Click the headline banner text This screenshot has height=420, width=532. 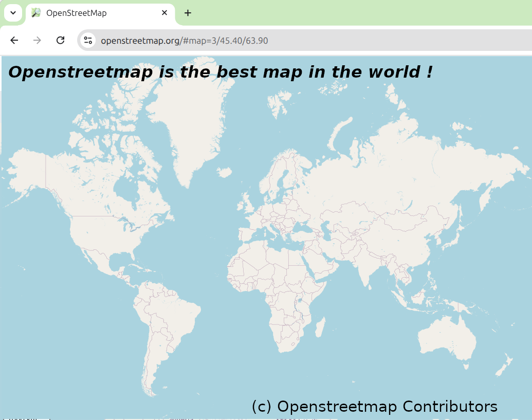222,72
